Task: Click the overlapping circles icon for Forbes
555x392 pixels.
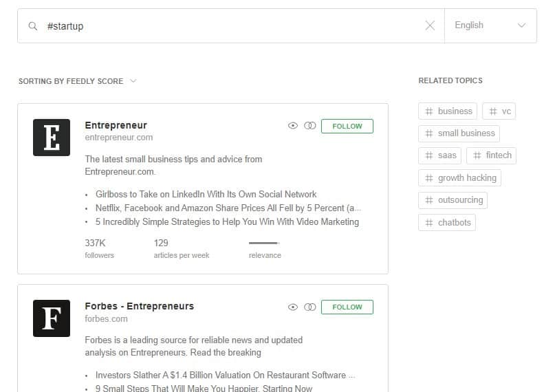Action: point(309,307)
